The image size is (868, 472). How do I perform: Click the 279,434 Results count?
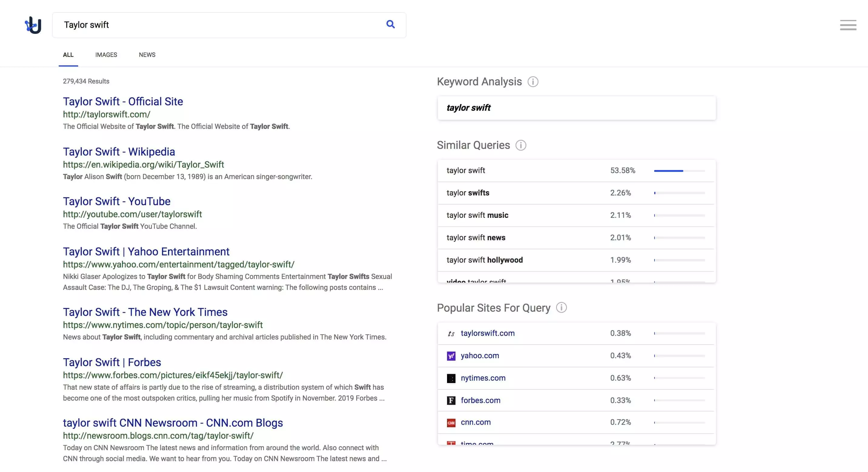[x=86, y=81]
